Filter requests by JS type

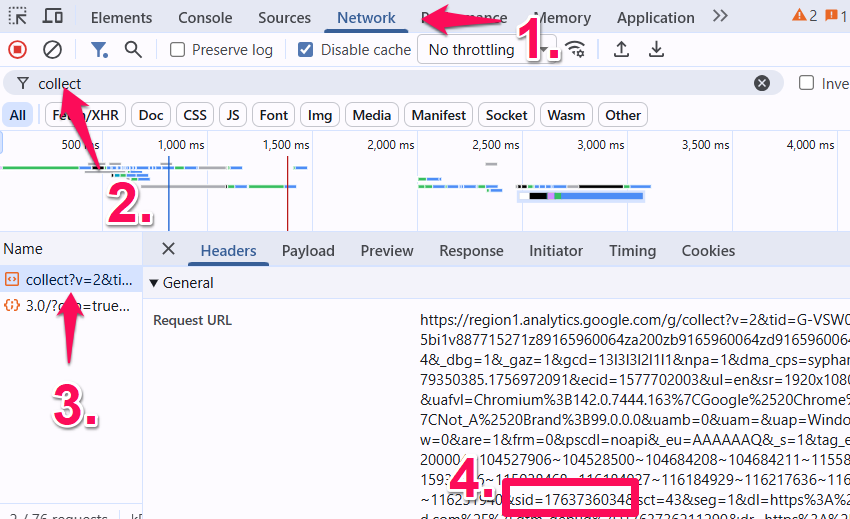(233, 115)
